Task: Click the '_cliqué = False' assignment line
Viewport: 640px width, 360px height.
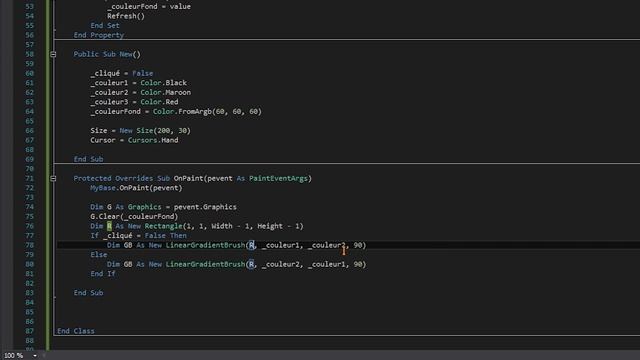Action: [122, 73]
